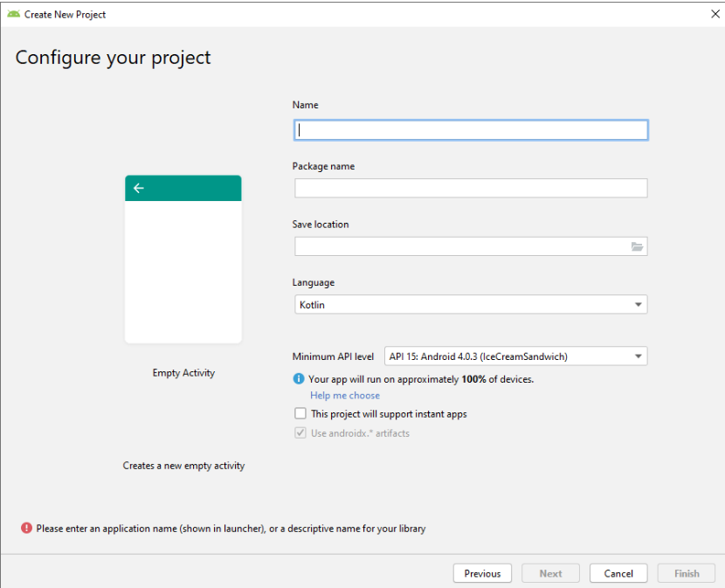Open the 'Help me choose' link

click(x=345, y=396)
